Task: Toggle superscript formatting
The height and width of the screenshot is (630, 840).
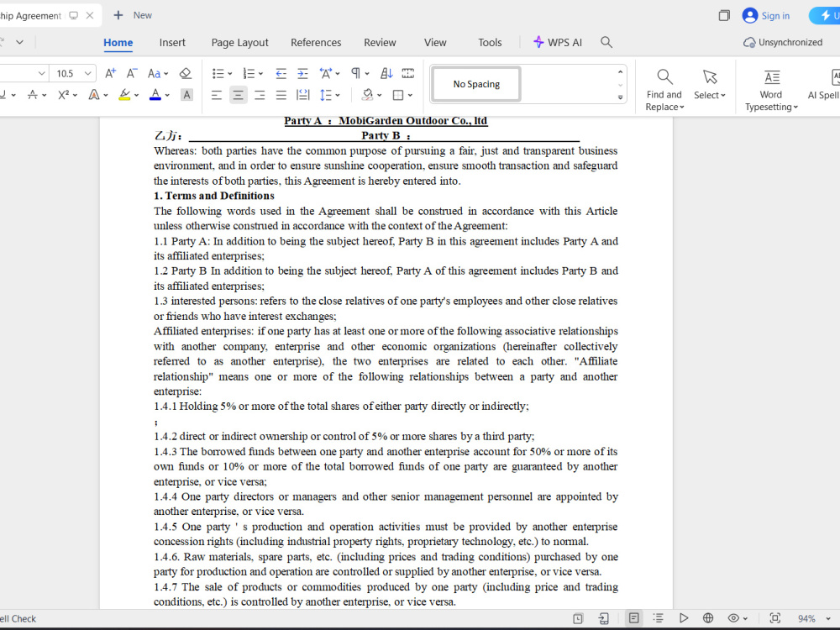Action: pyautogui.click(x=64, y=96)
